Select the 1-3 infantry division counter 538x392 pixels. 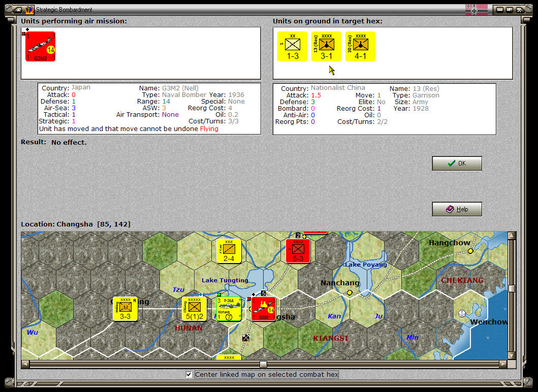[292, 47]
